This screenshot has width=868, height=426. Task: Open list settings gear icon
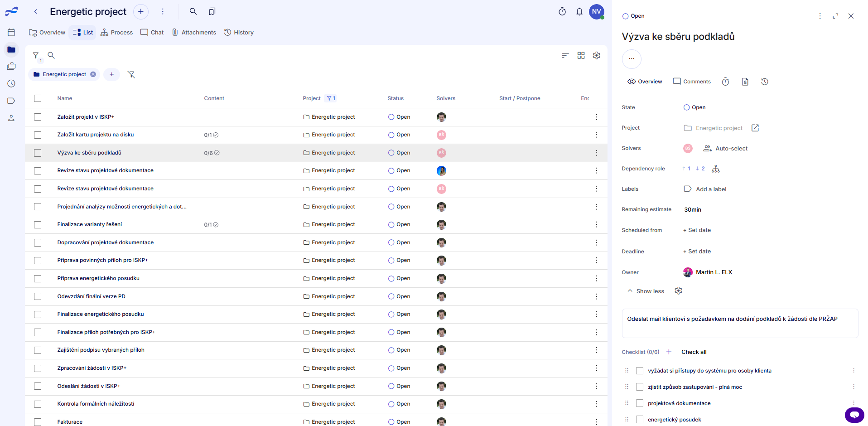click(597, 55)
